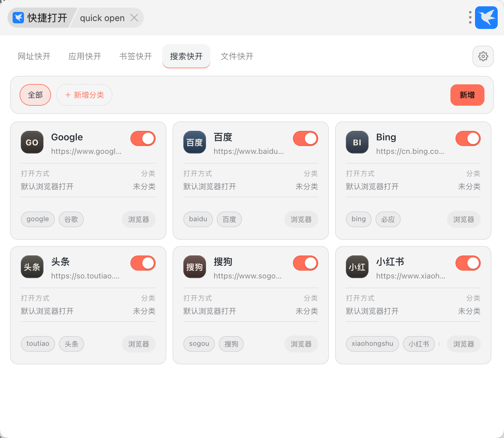Click the sogou keyword tag

[199, 344]
